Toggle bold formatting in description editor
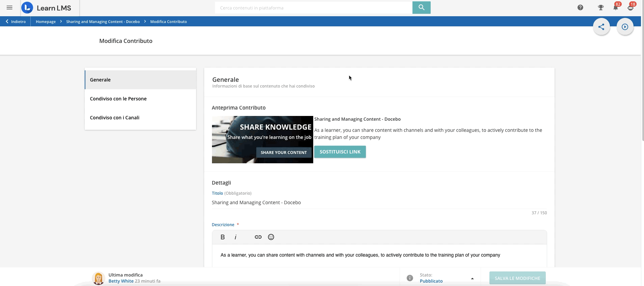Image resolution: width=644 pixels, height=286 pixels. [222, 237]
